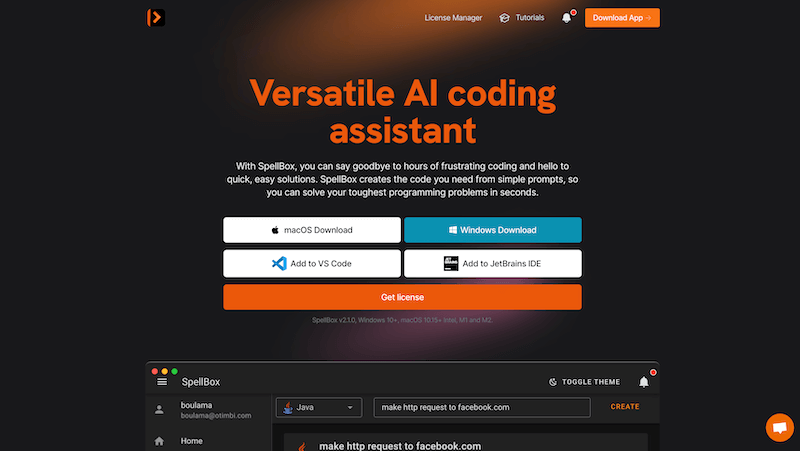
Task: Click the app notification bell icon
Action: [x=644, y=382]
